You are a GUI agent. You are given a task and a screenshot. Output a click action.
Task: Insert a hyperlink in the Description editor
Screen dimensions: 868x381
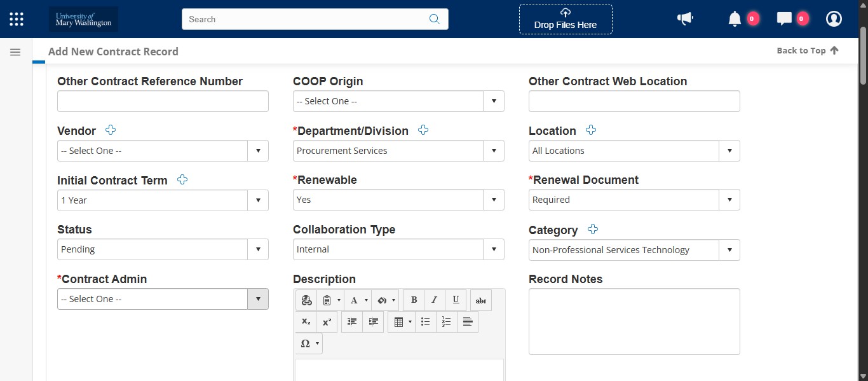pyautogui.click(x=306, y=300)
